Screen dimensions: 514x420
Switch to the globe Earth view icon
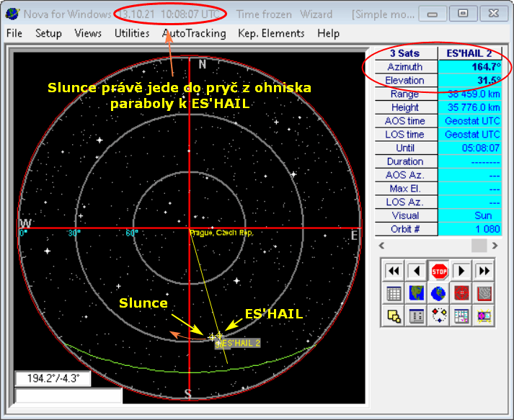(439, 293)
